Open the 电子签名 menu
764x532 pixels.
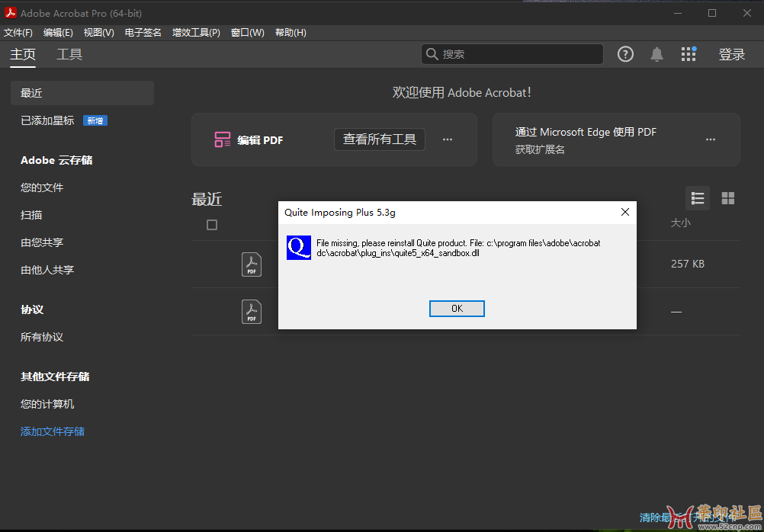[143, 33]
